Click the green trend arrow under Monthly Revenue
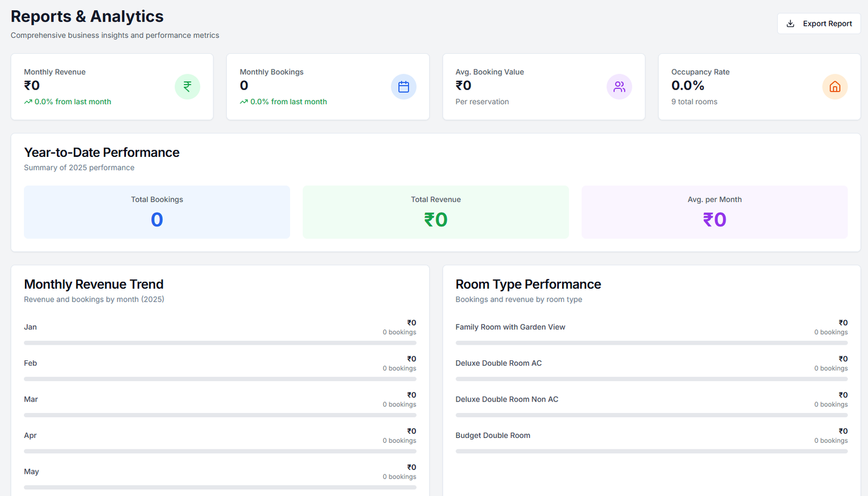Screen dimensions: 868x496 pos(28,101)
